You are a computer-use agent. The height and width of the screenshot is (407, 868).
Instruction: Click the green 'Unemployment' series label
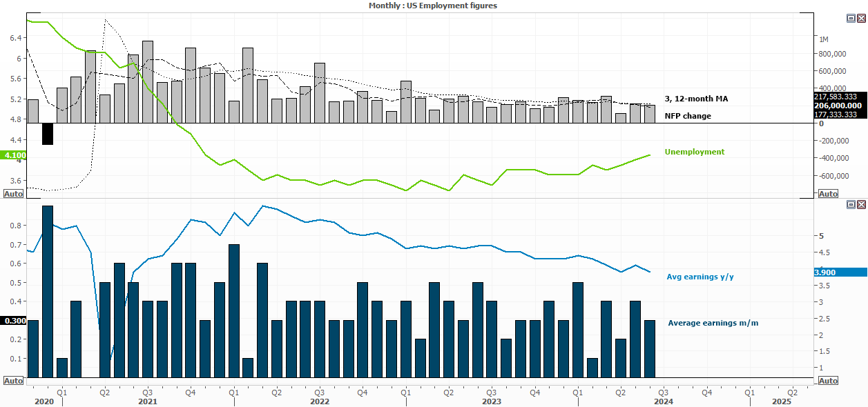point(695,152)
